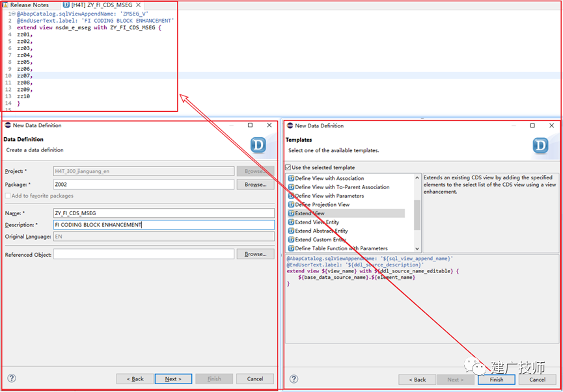The image size is (563, 392).
Task: Click Back in the Data Definition dialog
Action: point(135,379)
